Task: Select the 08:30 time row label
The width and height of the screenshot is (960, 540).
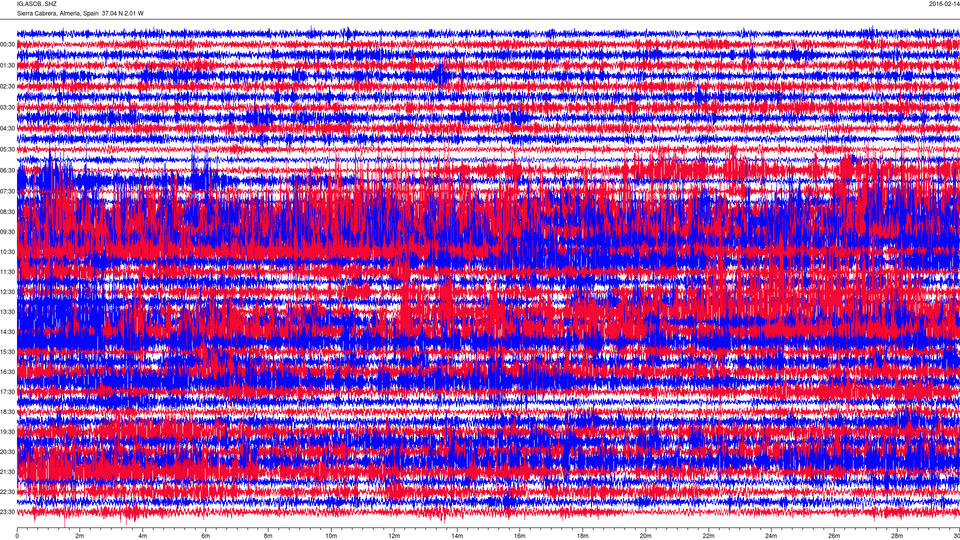Action: point(8,212)
